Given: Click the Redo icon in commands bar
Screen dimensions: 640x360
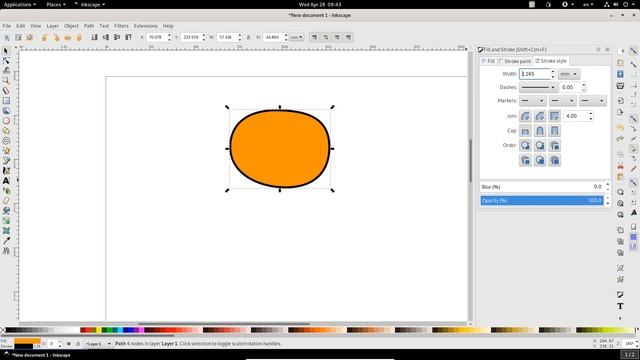Looking at the screenshot, I should point(620,139).
